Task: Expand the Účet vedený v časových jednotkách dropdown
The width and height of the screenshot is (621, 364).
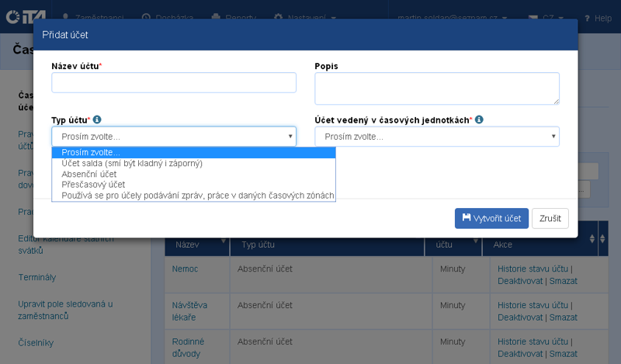Action: coord(436,137)
